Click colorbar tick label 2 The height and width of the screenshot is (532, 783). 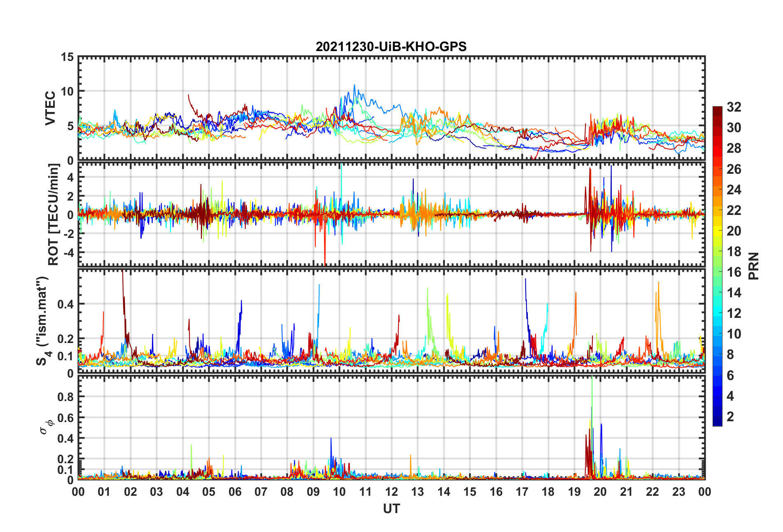(x=730, y=417)
